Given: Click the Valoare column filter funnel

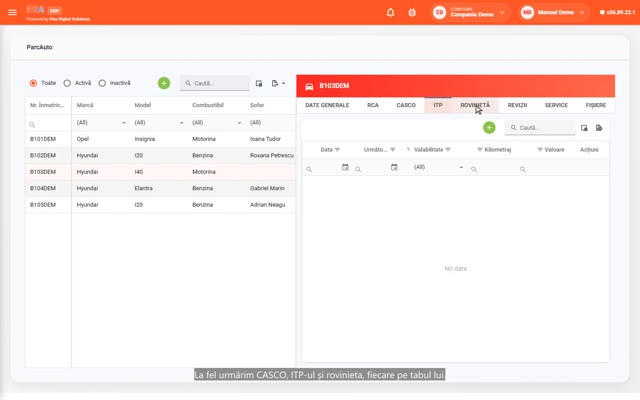Looking at the screenshot, I should [x=540, y=150].
